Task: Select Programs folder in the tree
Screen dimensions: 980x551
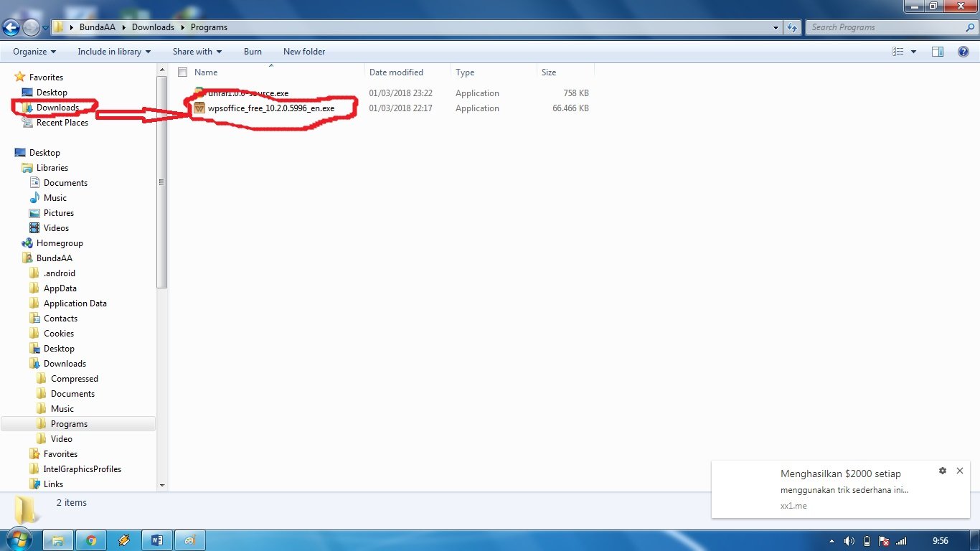Action: click(69, 424)
